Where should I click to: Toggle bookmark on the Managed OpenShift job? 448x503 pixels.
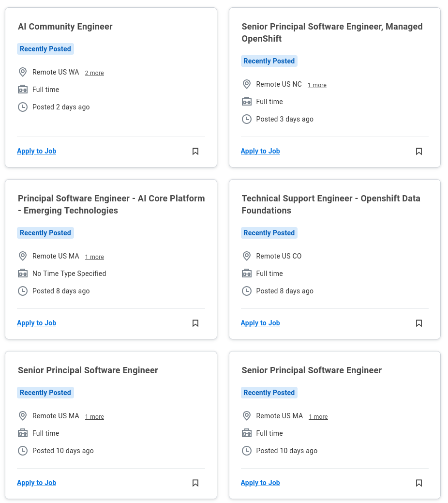[419, 152]
